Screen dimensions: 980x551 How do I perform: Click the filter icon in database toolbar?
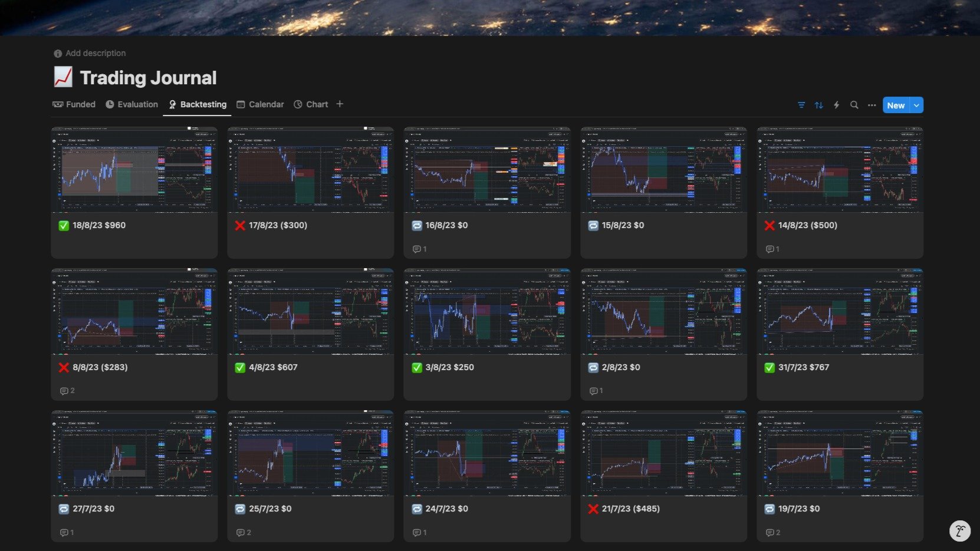801,105
